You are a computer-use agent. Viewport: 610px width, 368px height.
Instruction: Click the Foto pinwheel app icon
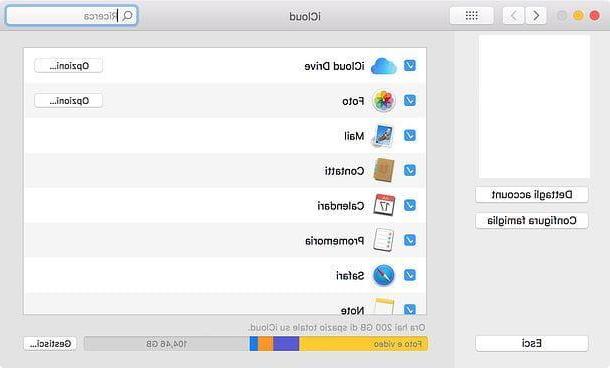(384, 101)
